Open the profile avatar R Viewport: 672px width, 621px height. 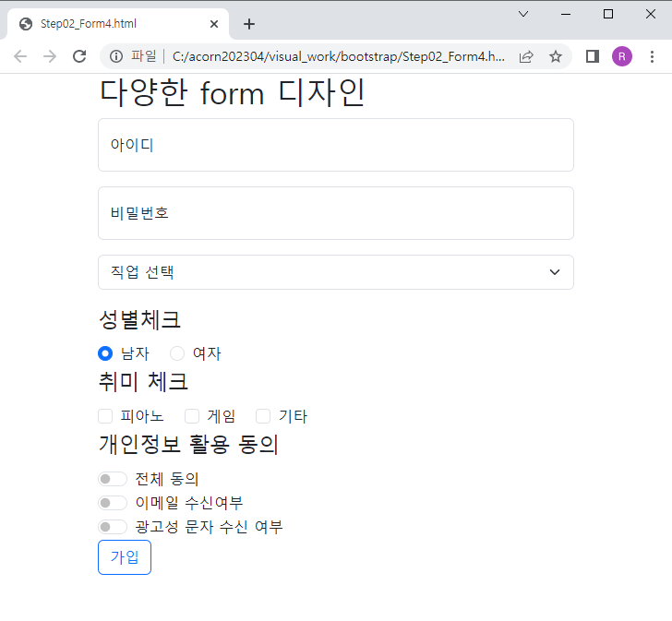tap(622, 56)
